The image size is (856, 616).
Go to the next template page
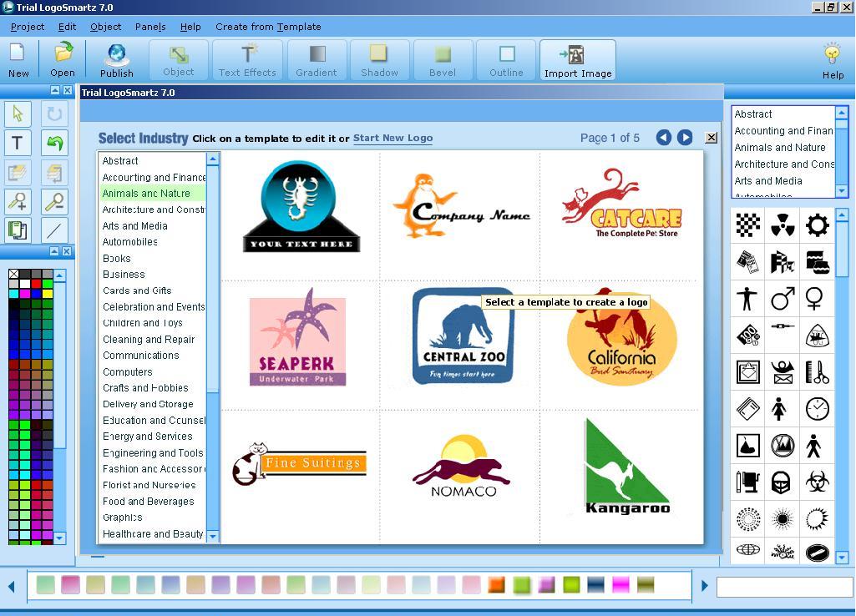pyautogui.click(x=686, y=138)
